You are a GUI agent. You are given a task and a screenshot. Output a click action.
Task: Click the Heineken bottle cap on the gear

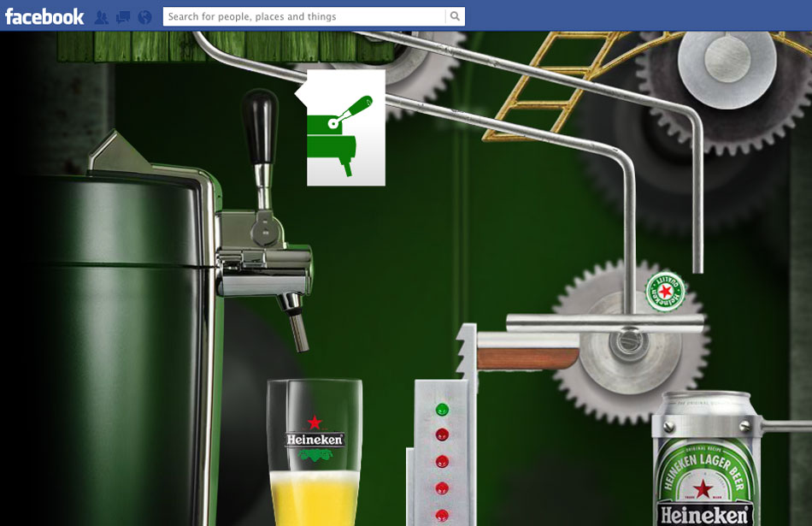click(665, 292)
